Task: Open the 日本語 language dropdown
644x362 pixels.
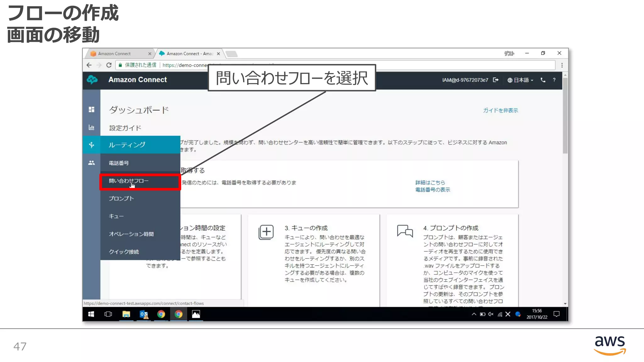Action: point(520,80)
